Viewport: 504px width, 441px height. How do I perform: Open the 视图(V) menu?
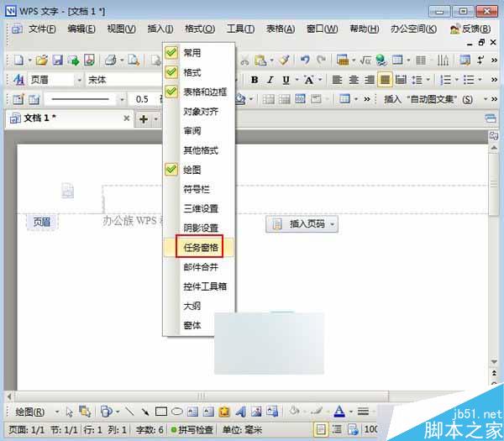121,29
